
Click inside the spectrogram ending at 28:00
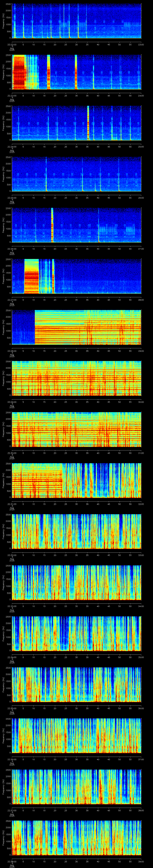[x=77, y=276]
